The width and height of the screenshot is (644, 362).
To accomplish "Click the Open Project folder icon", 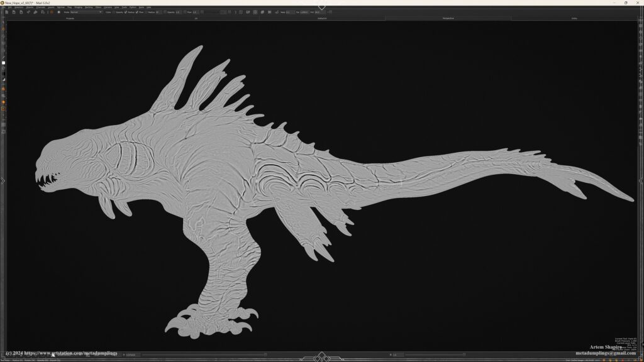I will (x=13, y=12).
